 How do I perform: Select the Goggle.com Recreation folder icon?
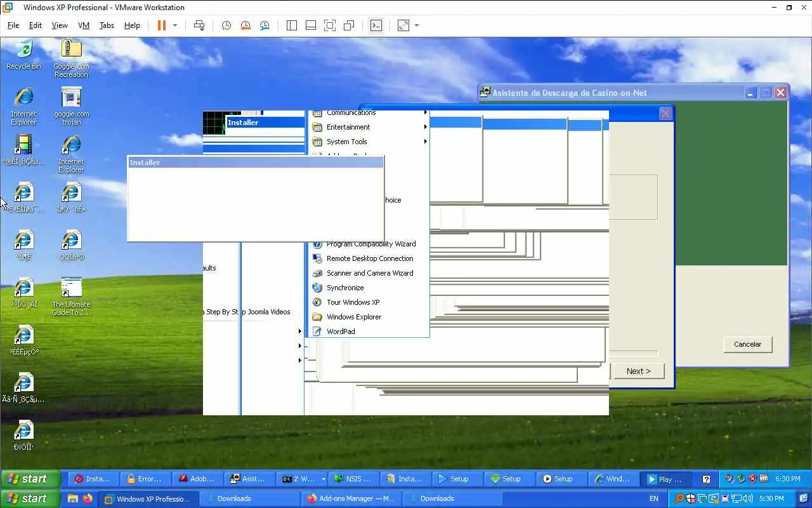coord(71,58)
